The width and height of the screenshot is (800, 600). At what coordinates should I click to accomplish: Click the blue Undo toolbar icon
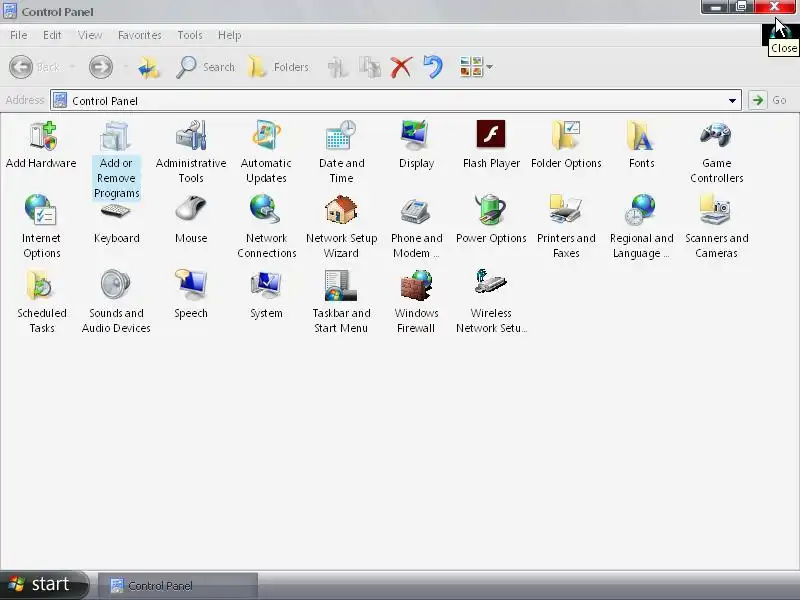(x=433, y=67)
